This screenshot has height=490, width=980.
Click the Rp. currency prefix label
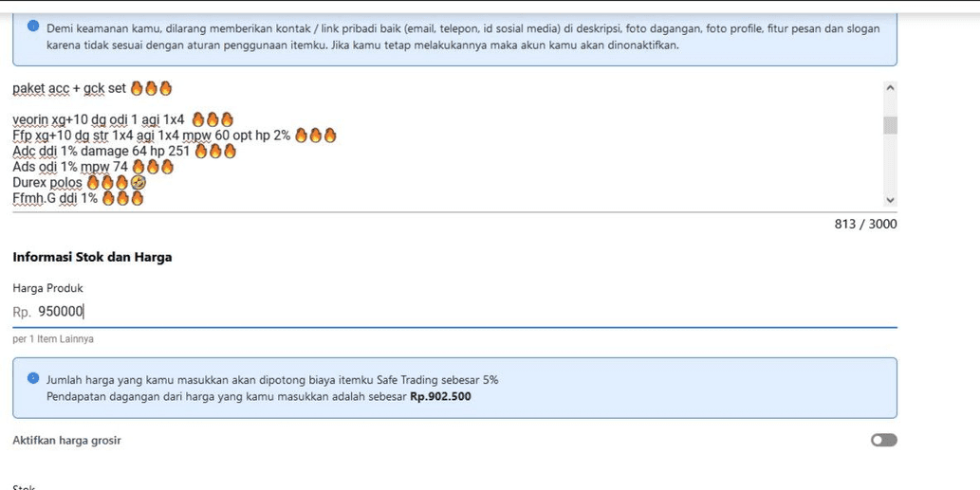tap(22, 312)
